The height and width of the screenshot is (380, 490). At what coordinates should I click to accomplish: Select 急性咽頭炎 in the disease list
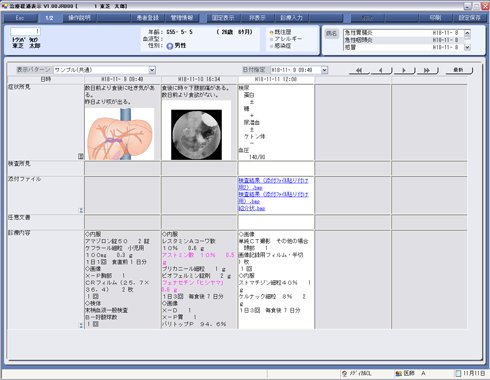point(403,40)
